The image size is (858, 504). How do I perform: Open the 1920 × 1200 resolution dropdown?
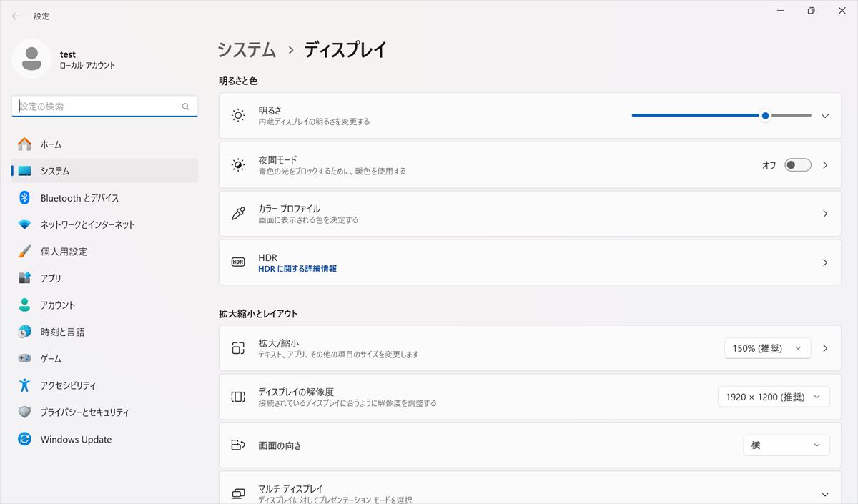click(773, 397)
